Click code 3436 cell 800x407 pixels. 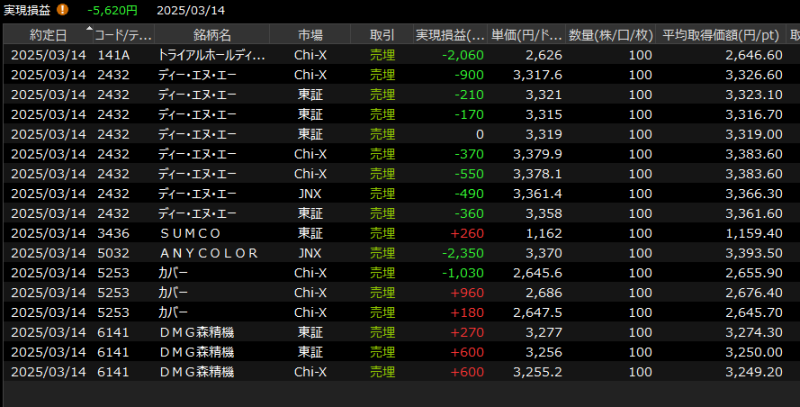pos(113,234)
